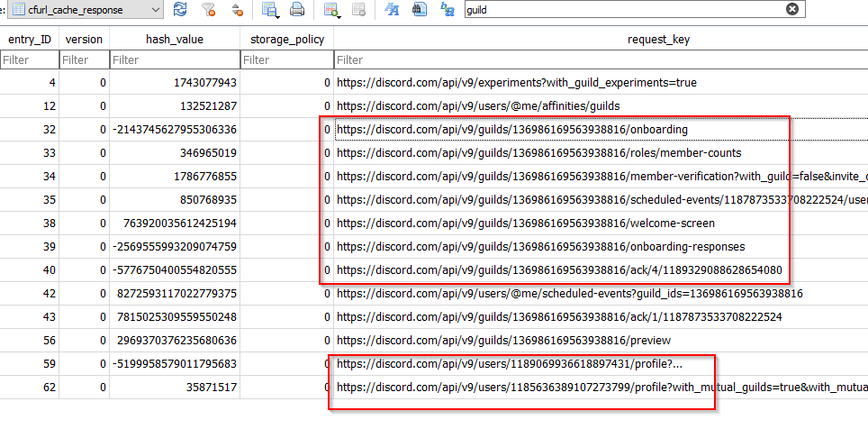Click the clear sorting icon

tap(238, 9)
